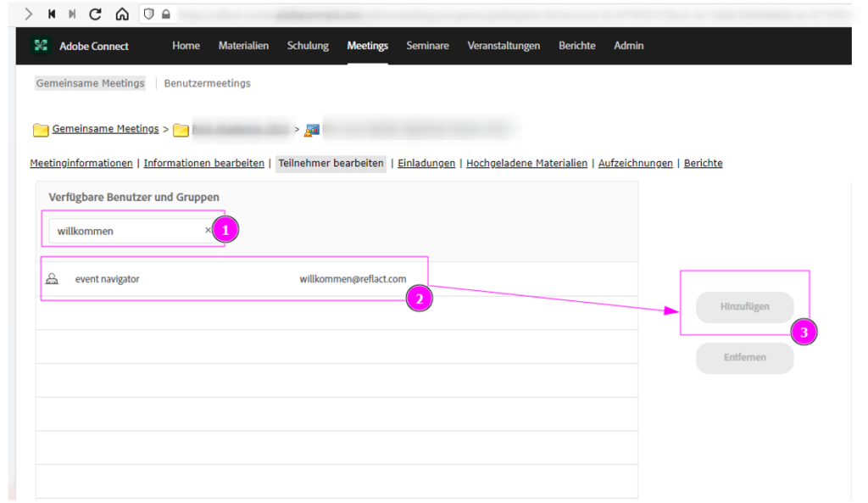Screen dimensions: 868x503
Task: Open the Aufzeichnungen link
Action: coord(635,163)
